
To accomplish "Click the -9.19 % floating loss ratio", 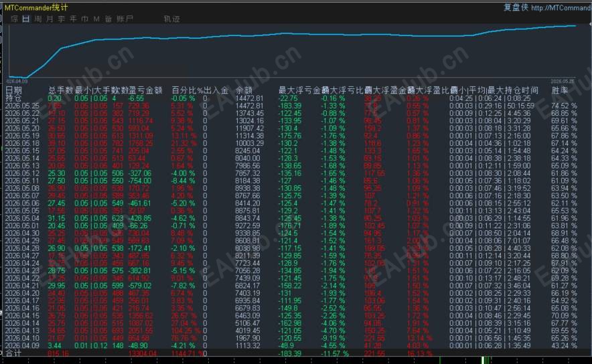I will click(333, 338).
